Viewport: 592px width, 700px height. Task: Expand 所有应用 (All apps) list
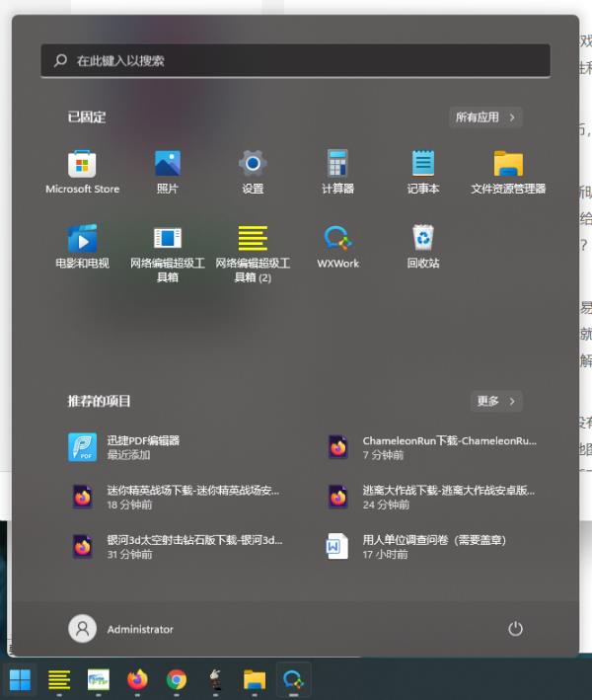point(484,117)
